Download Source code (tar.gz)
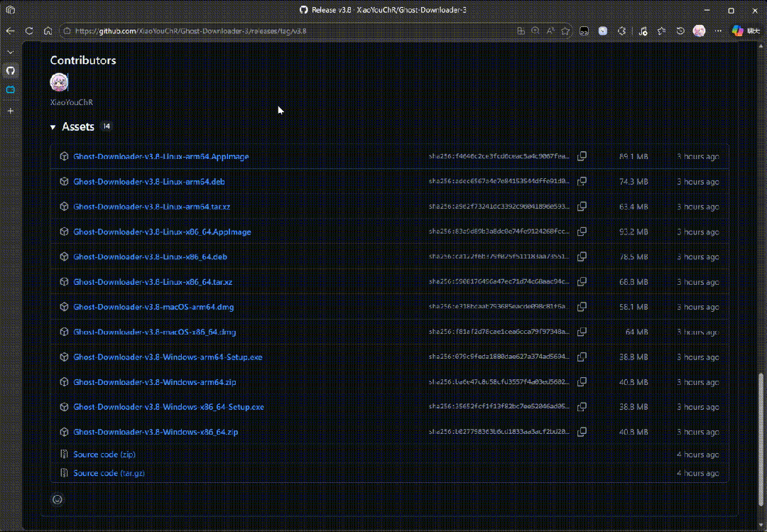This screenshot has height=532, width=767. tap(109, 473)
